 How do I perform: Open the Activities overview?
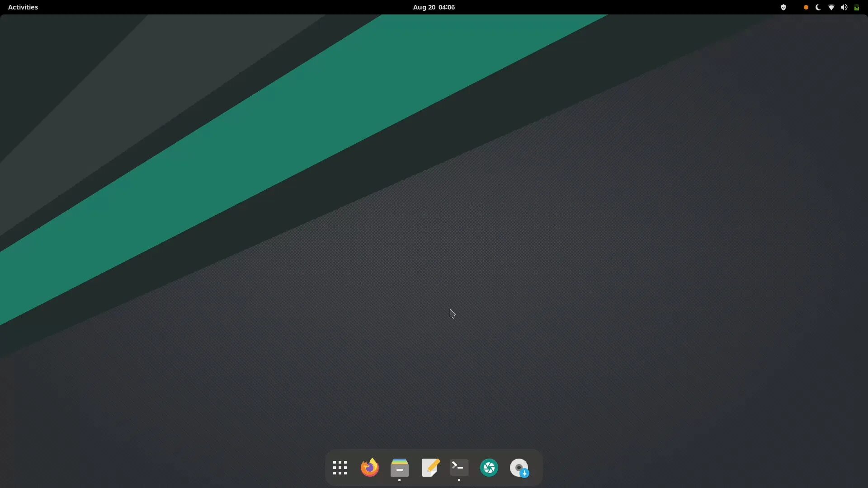click(x=23, y=7)
